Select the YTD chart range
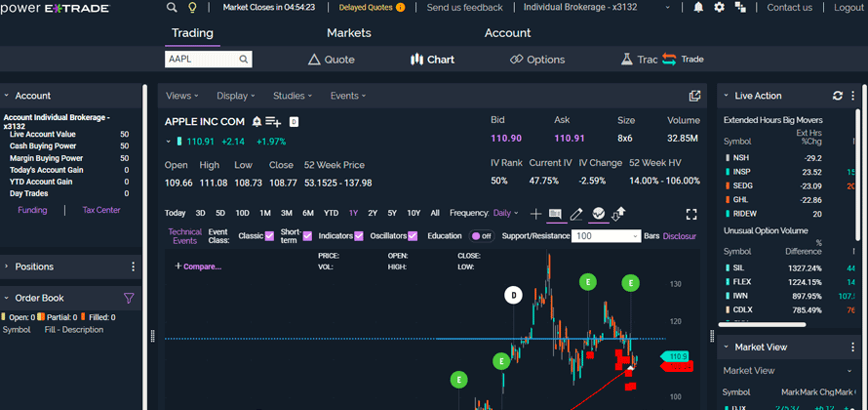The width and height of the screenshot is (868, 410). pyautogui.click(x=331, y=213)
